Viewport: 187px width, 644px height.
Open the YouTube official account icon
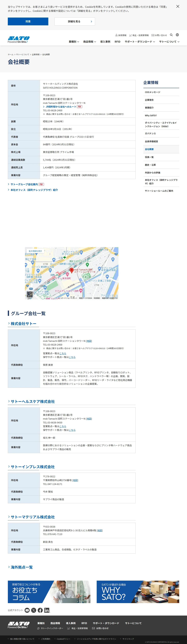point(27,610)
